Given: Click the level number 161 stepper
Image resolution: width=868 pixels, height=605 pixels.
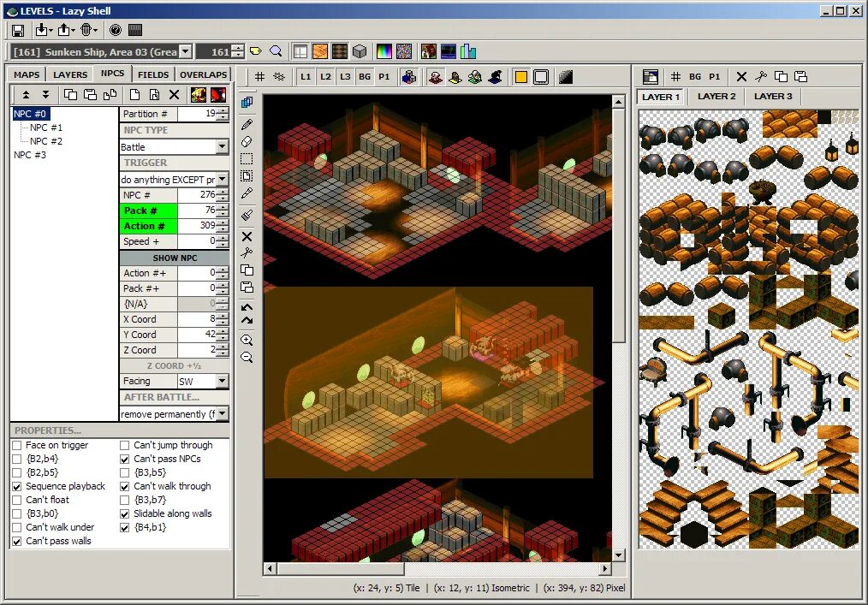Looking at the screenshot, I should pyautogui.click(x=237, y=51).
